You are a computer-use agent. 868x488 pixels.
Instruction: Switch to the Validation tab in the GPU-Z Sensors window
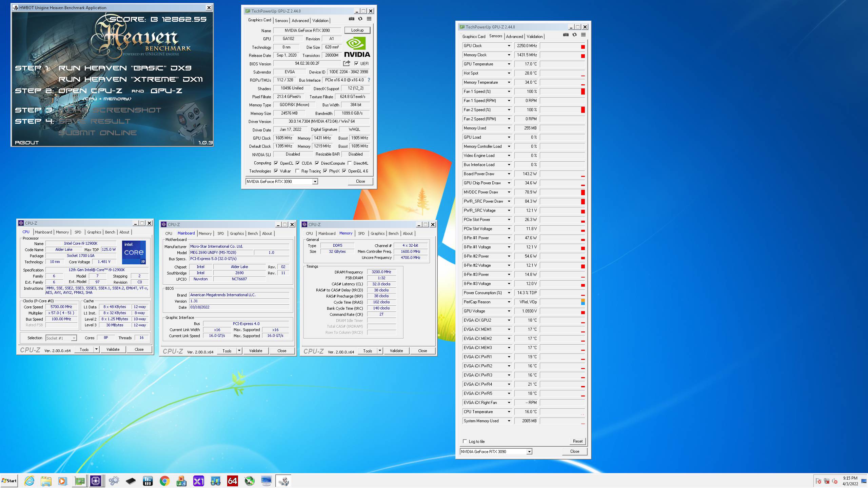[x=535, y=37]
